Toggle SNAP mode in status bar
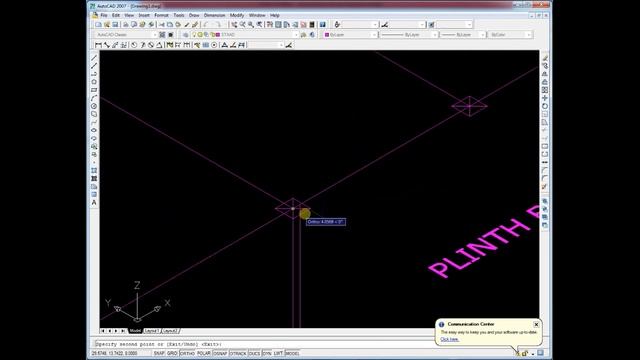This screenshot has width=640, height=360. [159, 353]
